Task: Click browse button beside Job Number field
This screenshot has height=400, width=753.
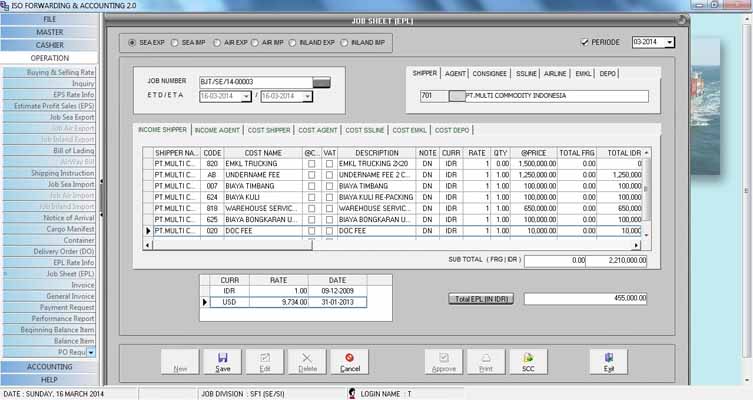Action: 322,81
